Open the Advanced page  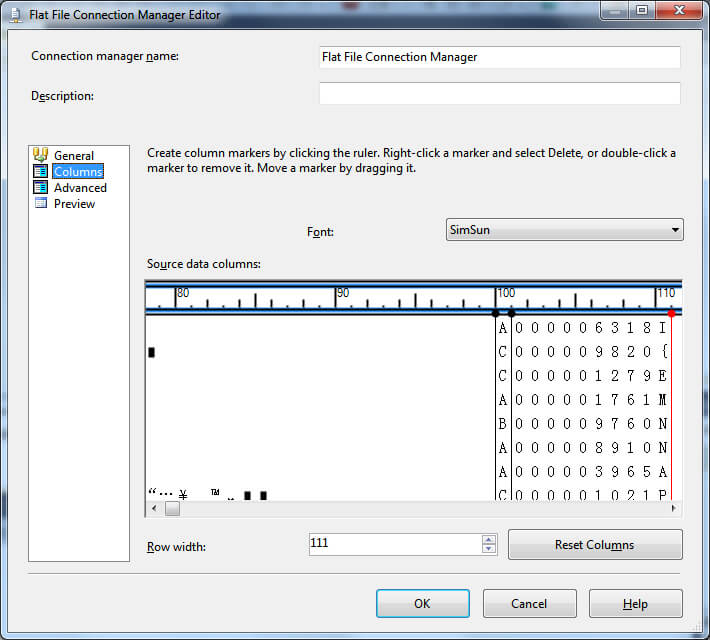click(x=80, y=188)
